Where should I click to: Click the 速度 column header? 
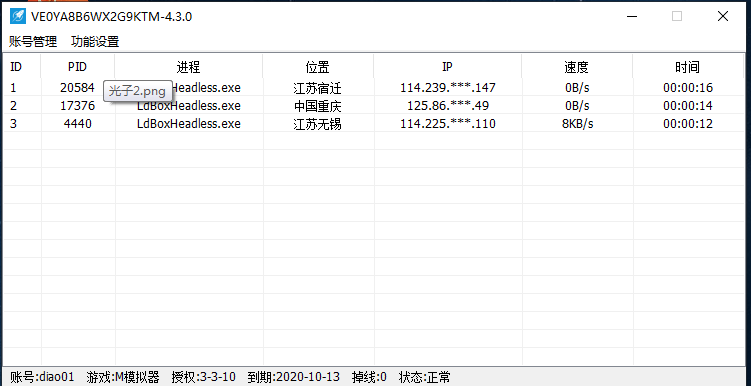click(x=576, y=67)
